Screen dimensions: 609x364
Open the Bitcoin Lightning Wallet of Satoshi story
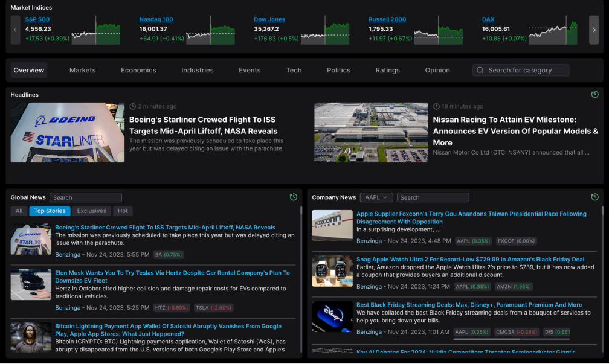coord(168,330)
